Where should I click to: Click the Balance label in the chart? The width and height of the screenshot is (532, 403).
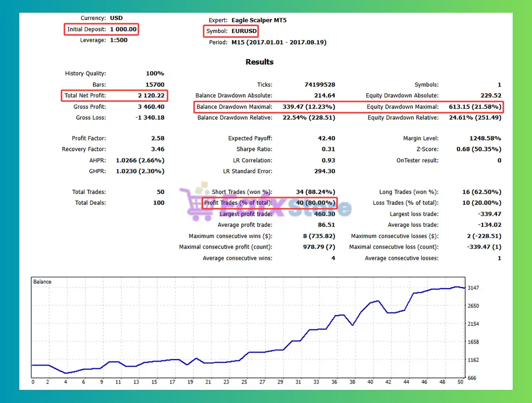coord(42,282)
